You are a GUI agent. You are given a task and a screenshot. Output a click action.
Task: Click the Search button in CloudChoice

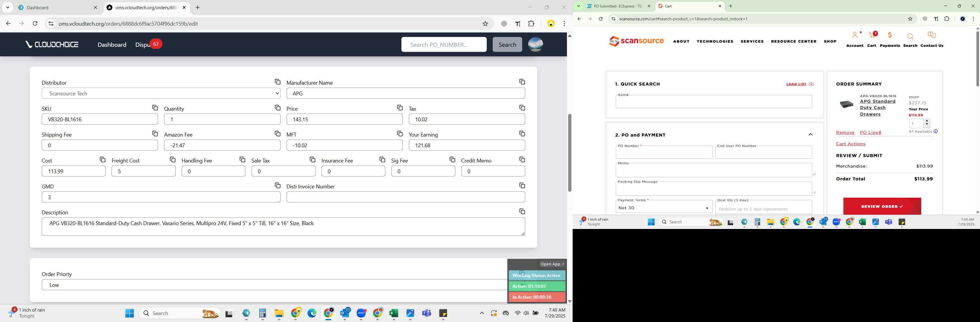507,44
